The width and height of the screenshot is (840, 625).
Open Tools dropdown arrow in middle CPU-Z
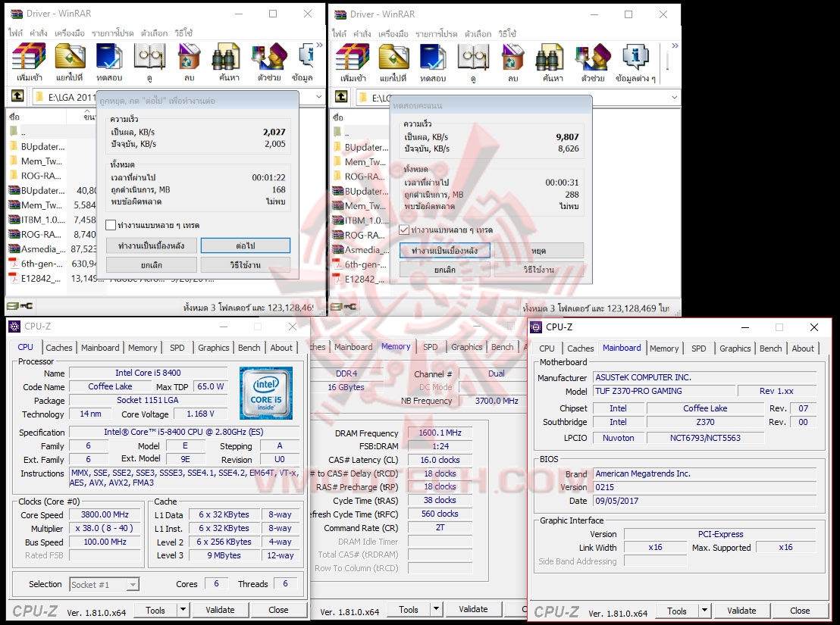point(436,609)
